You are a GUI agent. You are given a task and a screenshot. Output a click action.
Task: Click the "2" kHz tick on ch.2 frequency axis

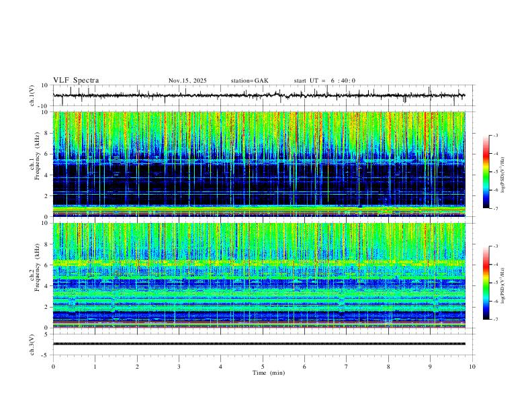(x=46, y=307)
